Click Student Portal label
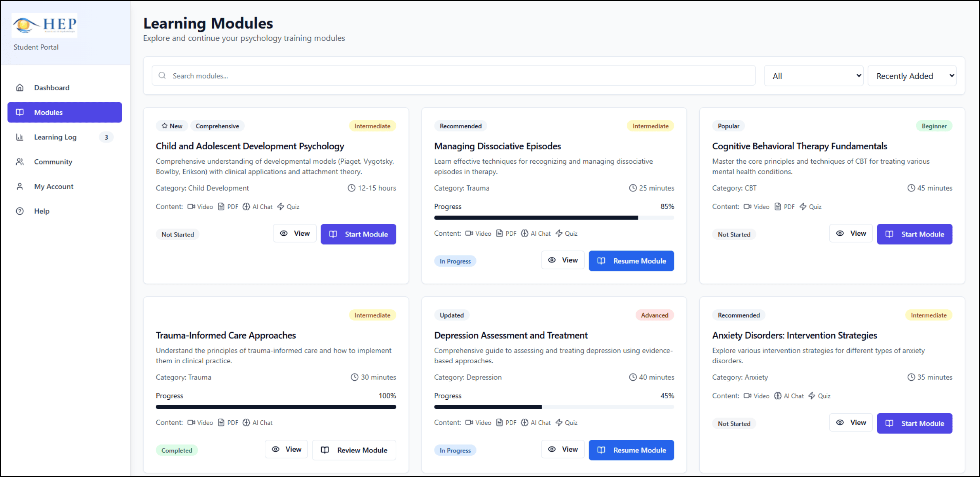 point(36,47)
